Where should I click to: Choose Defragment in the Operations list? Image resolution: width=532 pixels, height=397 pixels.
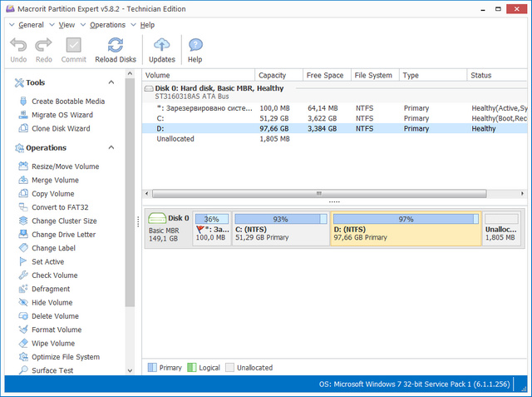click(51, 289)
